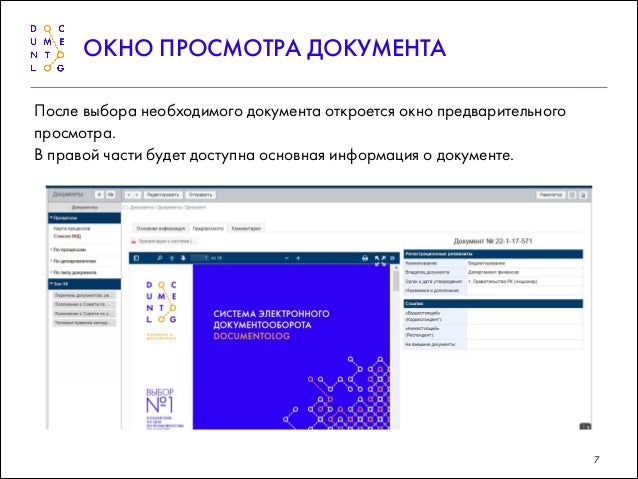Click the «Вышестоящий» (Корреспондент) row
The height and width of the screenshot is (479, 638).
(x=493, y=316)
